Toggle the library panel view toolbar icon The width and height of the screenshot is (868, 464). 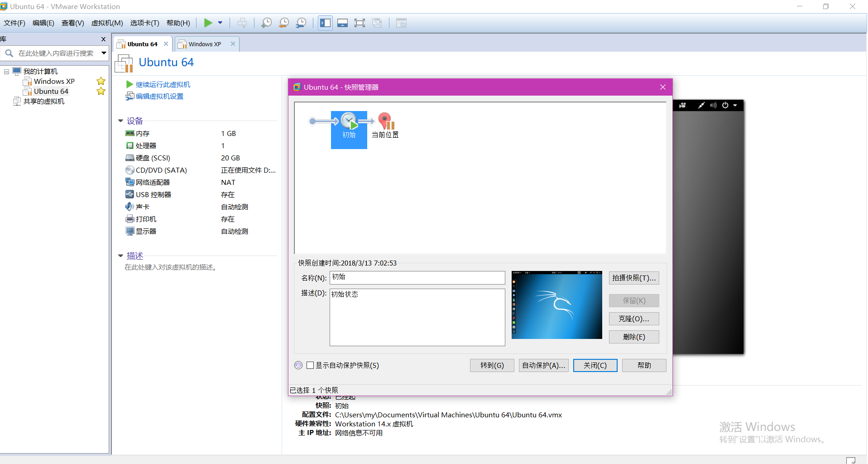coord(325,23)
